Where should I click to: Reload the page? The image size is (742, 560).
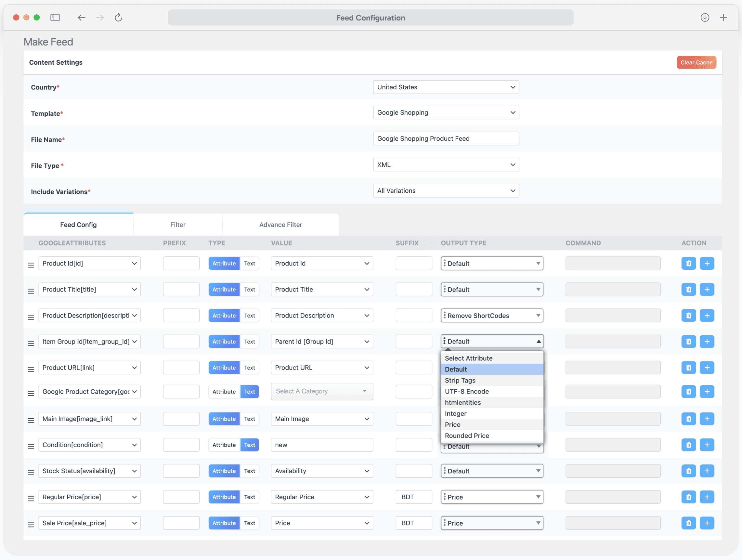pos(118,18)
